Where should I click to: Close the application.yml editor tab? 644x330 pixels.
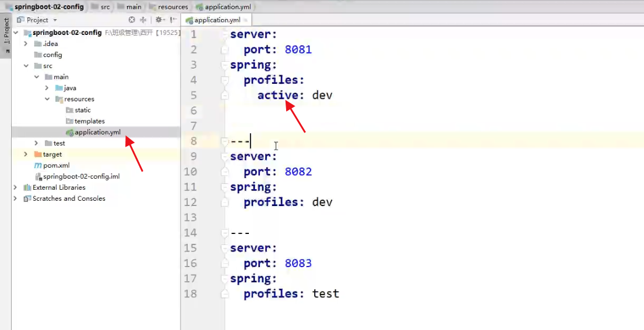point(245,20)
